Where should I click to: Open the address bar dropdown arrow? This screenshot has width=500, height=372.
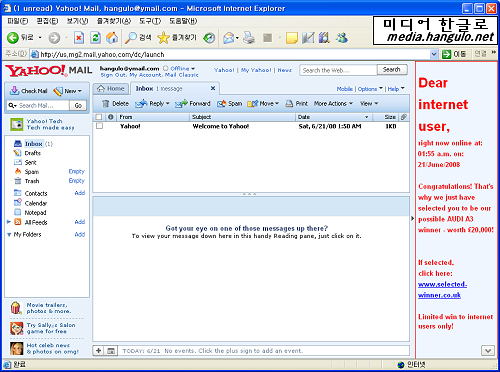click(433, 54)
